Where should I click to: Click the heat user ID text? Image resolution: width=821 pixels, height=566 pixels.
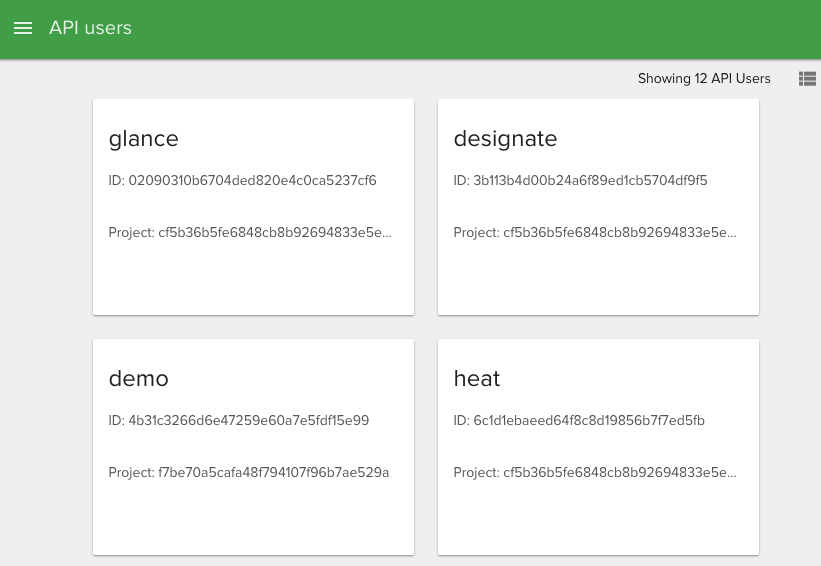pyautogui.click(x=579, y=421)
